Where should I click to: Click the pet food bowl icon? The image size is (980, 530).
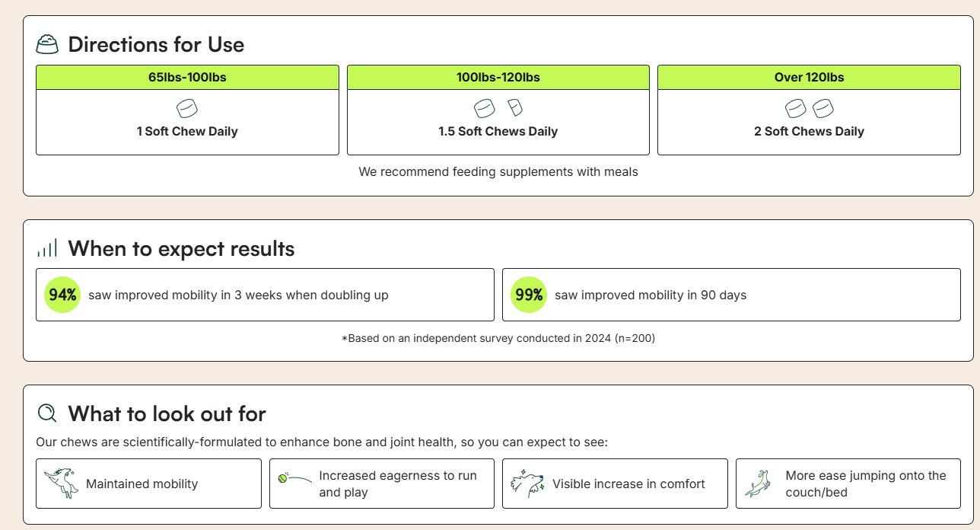click(x=47, y=44)
